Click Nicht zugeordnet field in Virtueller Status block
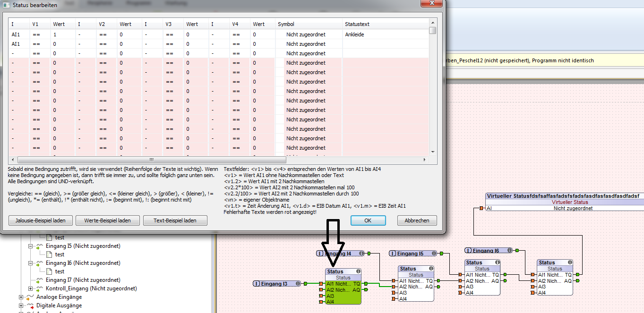The height and width of the screenshot is (313, 644). pos(573,208)
